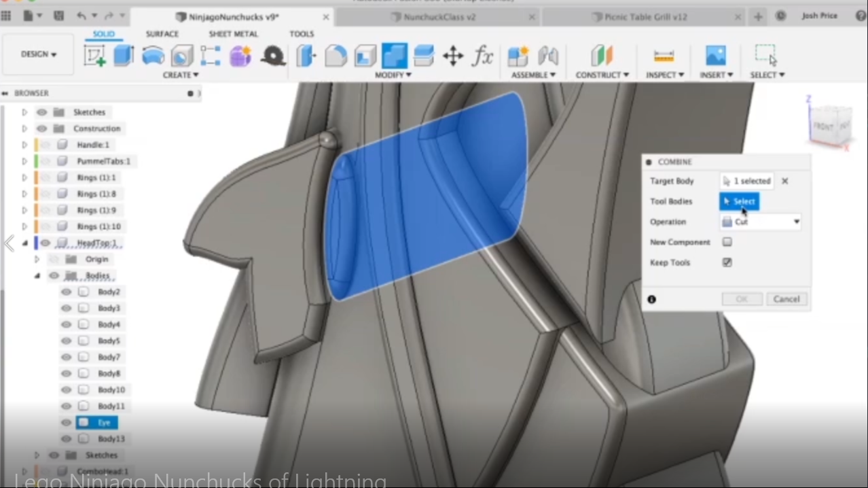Toggle the New Component checkbox
Screen dimensions: 868x488
click(727, 242)
